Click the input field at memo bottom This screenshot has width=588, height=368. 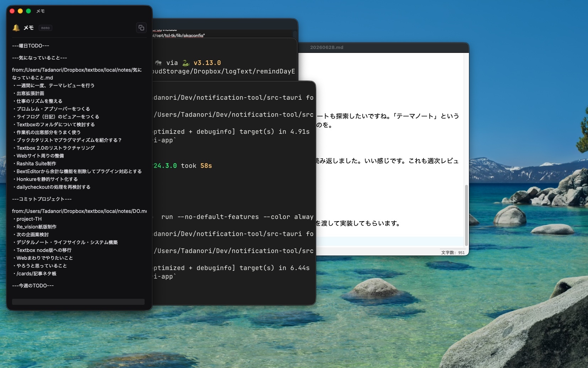(x=78, y=302)
